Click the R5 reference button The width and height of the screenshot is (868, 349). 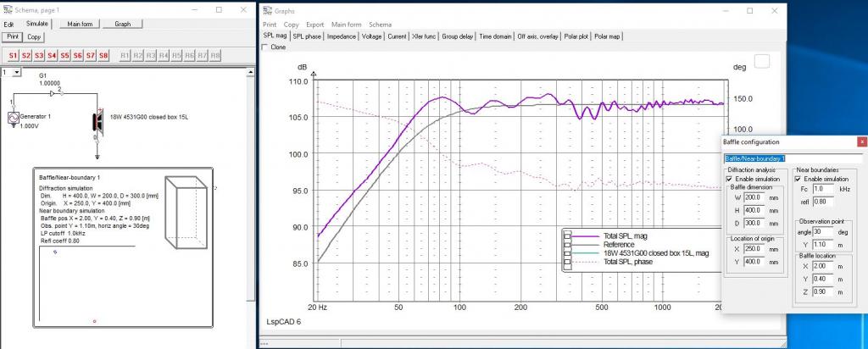coord(176,56)
